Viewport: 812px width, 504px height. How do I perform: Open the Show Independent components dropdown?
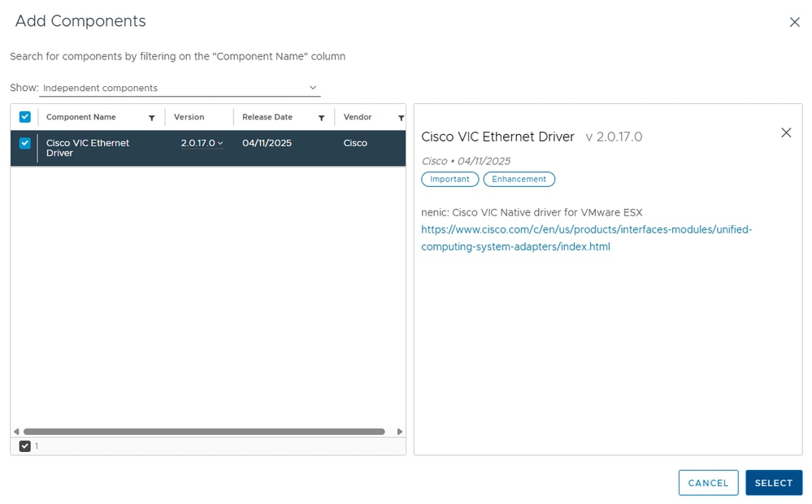coord(180,88)
